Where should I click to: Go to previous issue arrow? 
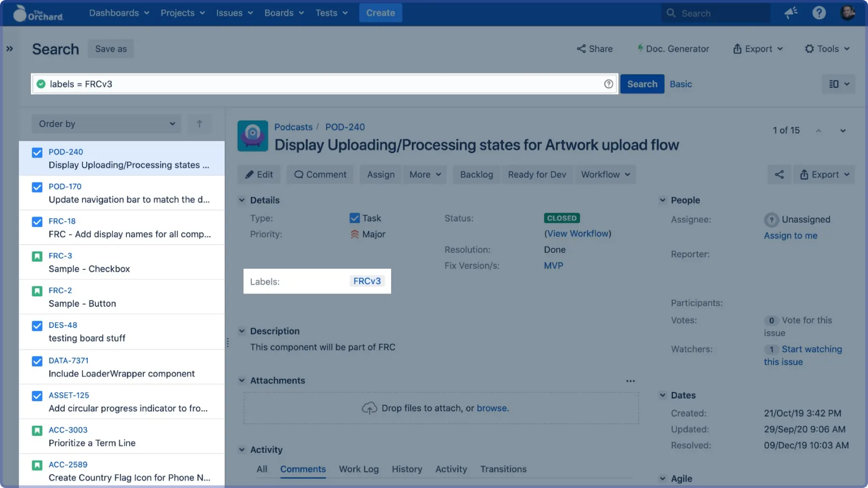point(818,131)
